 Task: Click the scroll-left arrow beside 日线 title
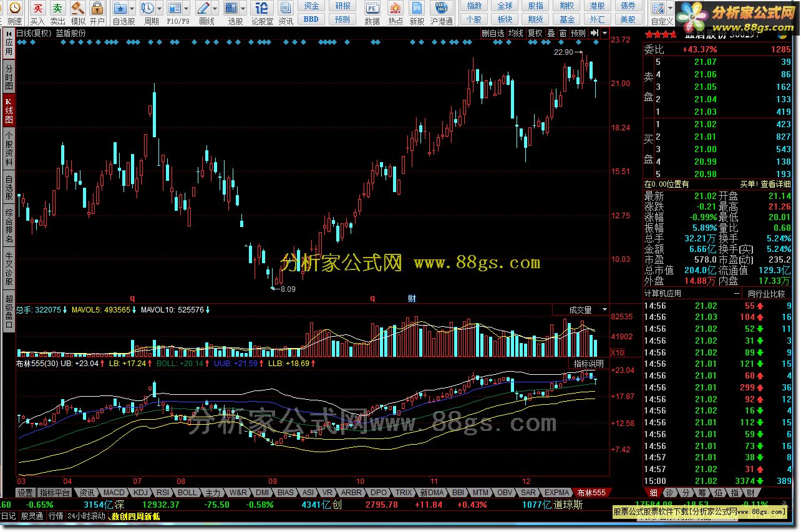pos(9,33)
